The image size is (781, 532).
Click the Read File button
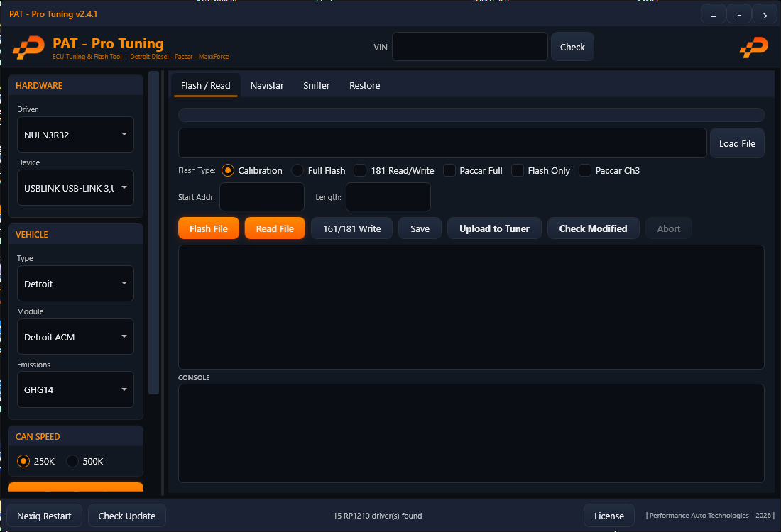275,228
